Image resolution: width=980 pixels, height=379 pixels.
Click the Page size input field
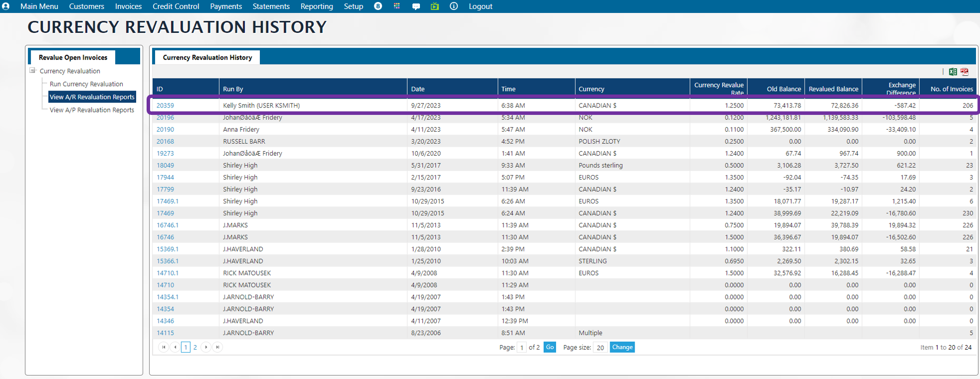600,348
